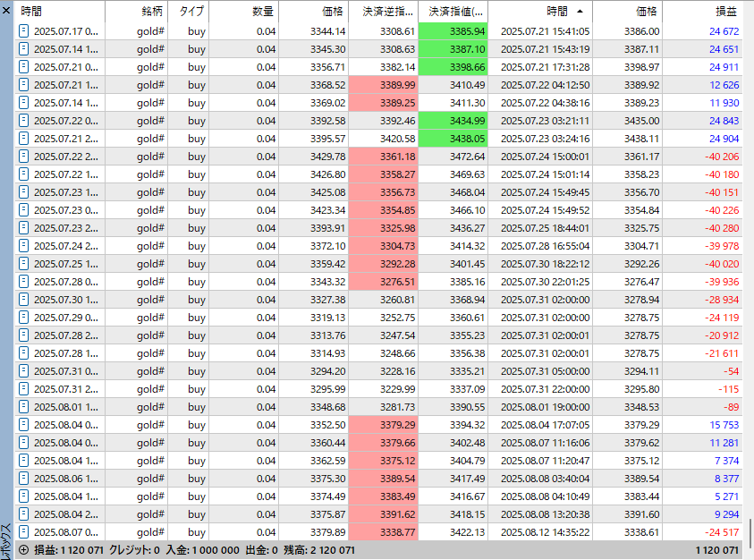Select the red stop-loss cell 3361.18
This screenshot has height=560, width=754.
pyautogui.click(x=383, y=157)
